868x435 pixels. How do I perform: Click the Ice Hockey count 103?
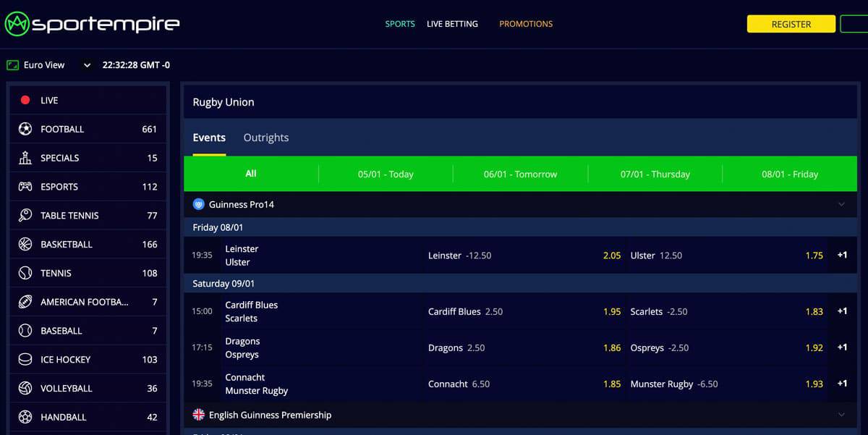click(149, 359)
